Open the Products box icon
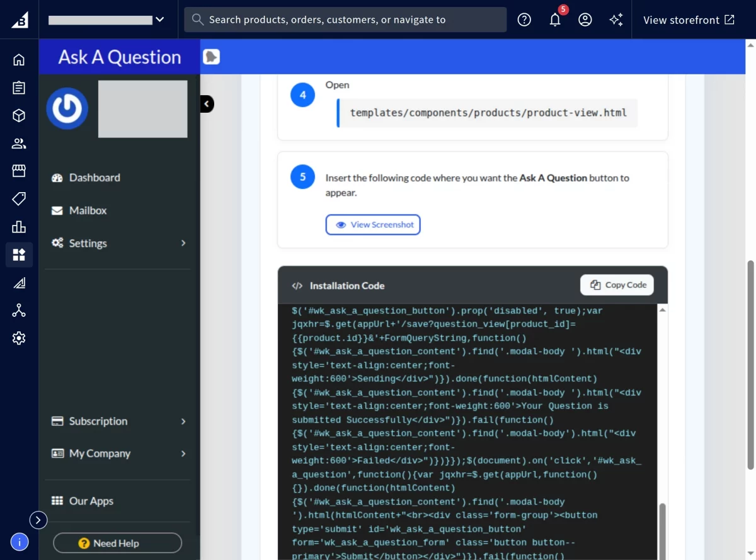The image size is (756, 560). (x=19, y=115)
